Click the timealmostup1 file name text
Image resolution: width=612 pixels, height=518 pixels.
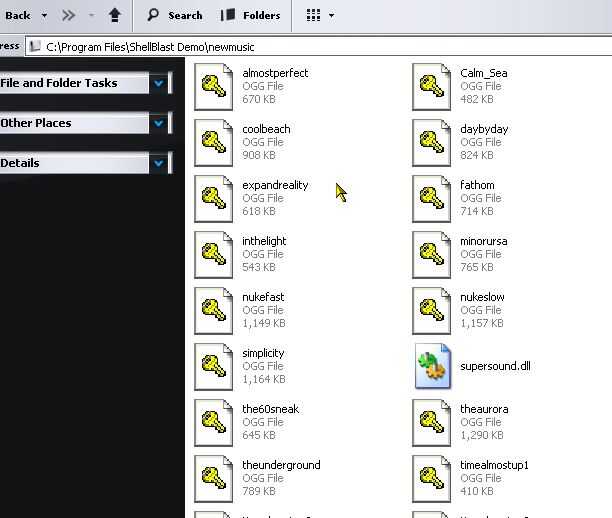click(494, 465)
